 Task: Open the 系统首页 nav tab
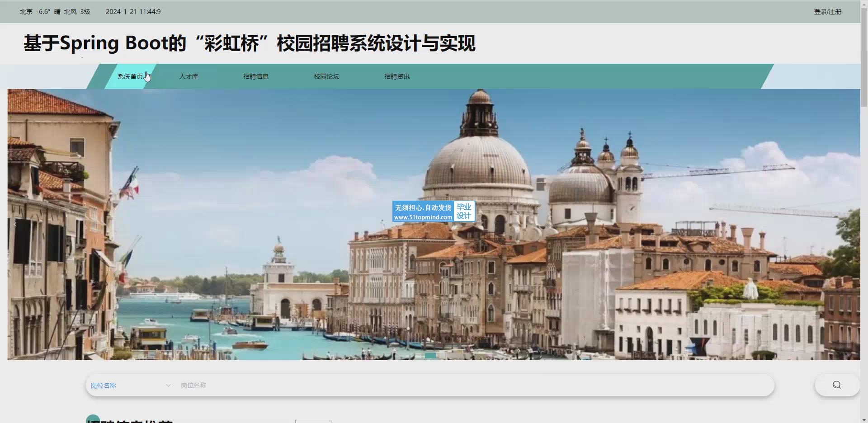(130, 76)
